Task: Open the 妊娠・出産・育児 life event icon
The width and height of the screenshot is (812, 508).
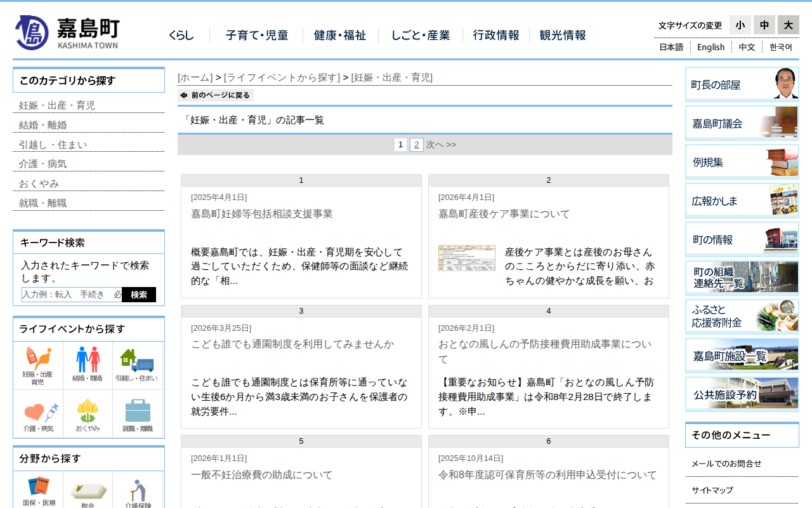Action: (x=38, y=365)
